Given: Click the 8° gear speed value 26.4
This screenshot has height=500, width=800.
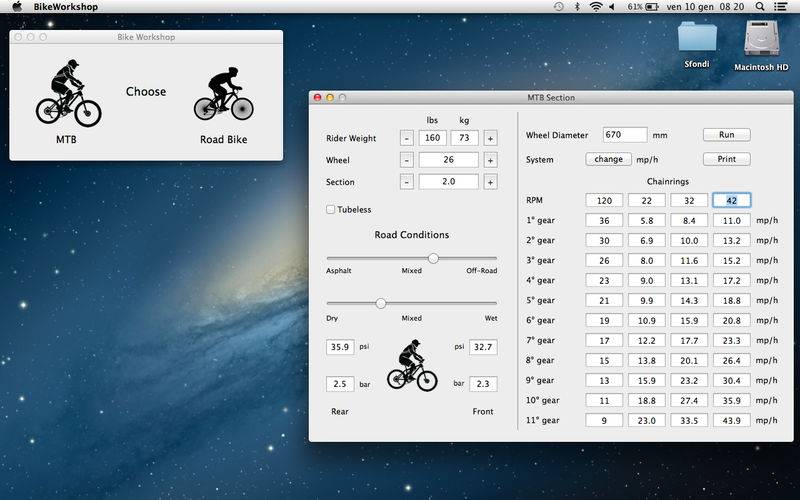Looking at the screenshot, I should (732, 360).
